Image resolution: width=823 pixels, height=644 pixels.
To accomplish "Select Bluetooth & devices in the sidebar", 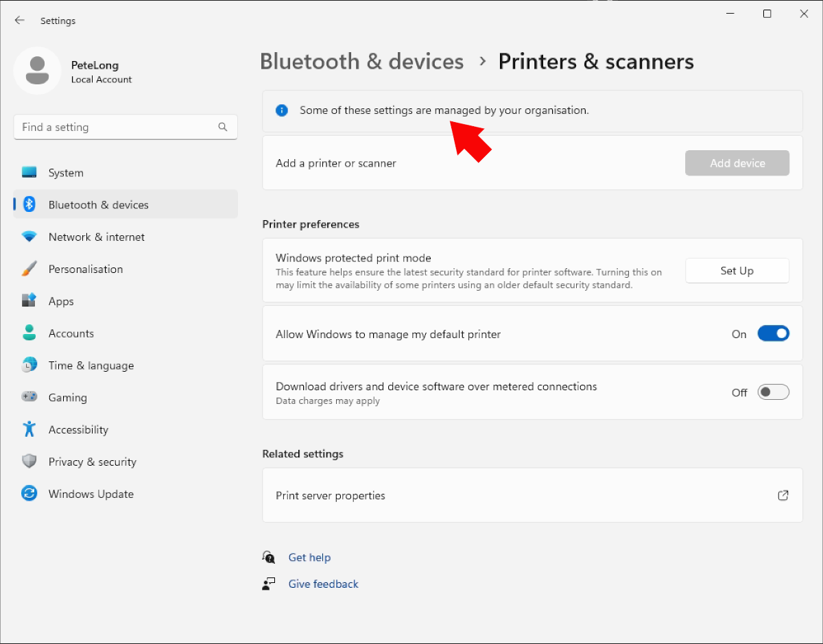I will tap(126, 204).
